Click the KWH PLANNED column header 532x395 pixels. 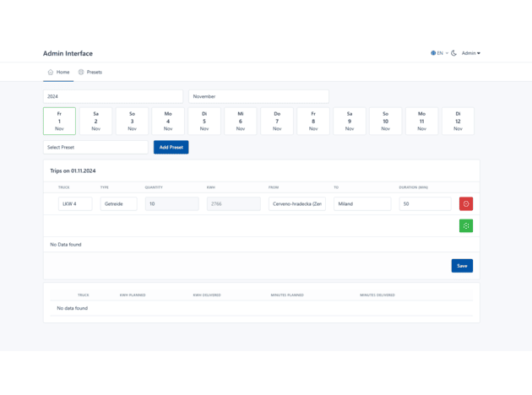coord(133,295)
